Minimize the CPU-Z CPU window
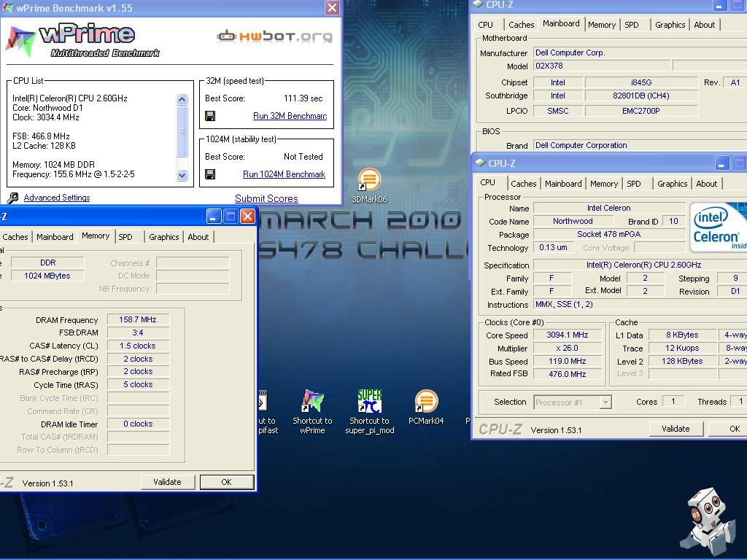This screenshot has width=747, height=560. 722,163
